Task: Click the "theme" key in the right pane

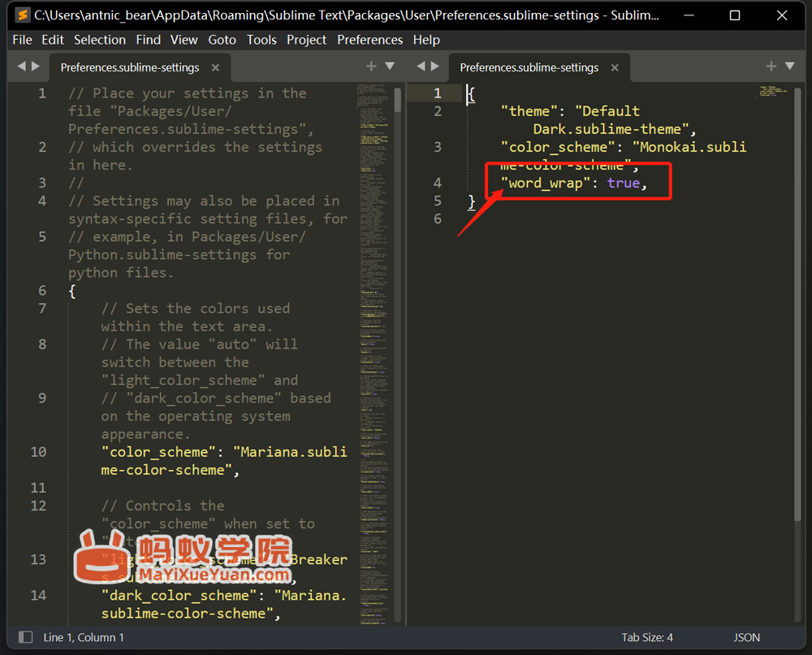Action: click(x=529, y=111)
